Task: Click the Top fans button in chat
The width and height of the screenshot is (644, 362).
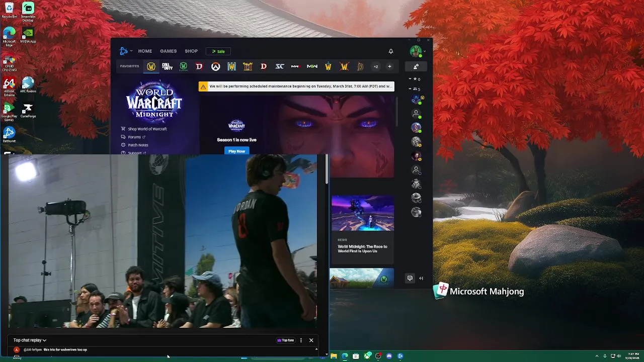Action: 285,340
